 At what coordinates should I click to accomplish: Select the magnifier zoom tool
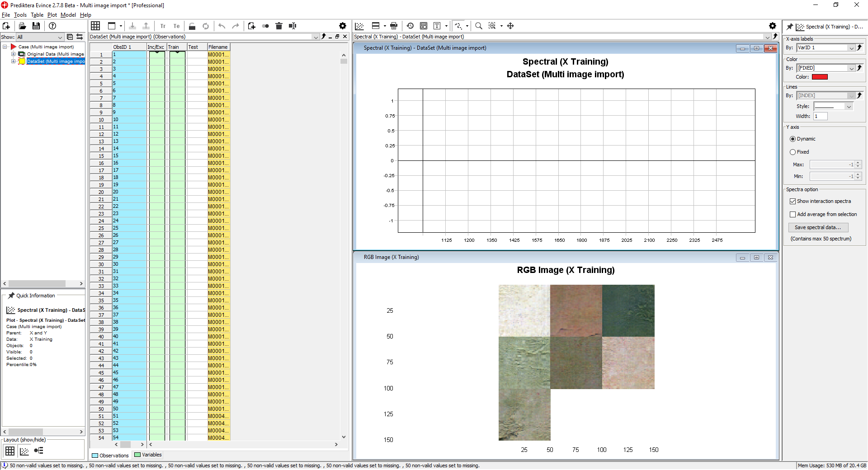[x=479, y=26]
